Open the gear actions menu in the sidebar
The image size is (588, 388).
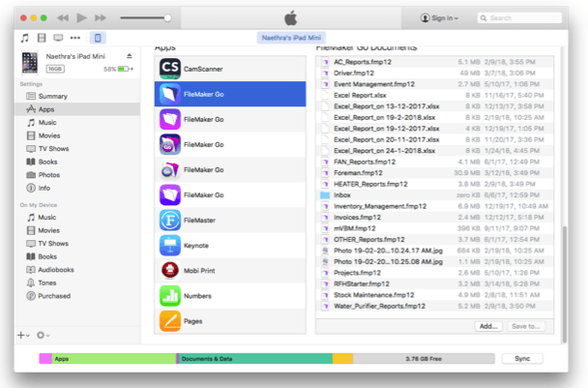42,335
